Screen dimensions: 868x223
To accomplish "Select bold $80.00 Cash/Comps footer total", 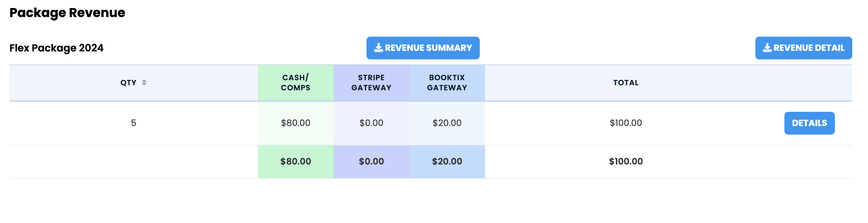I will (296, 162).
